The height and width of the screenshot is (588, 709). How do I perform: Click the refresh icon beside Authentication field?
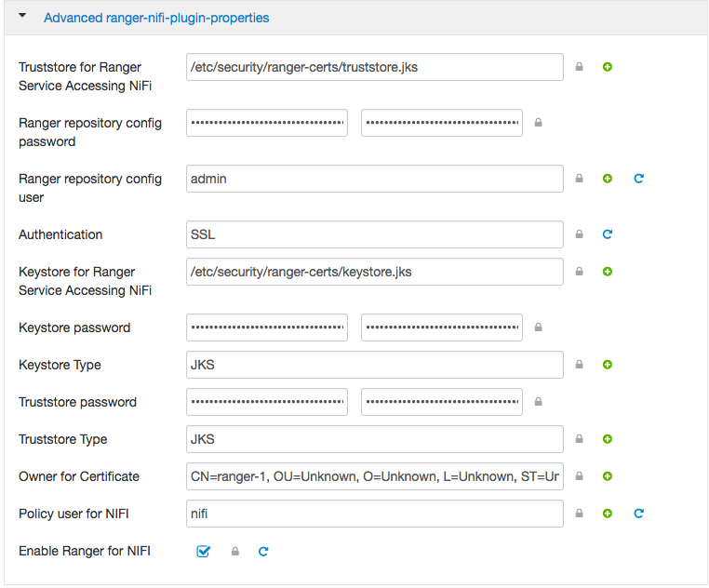pos(608,234)
